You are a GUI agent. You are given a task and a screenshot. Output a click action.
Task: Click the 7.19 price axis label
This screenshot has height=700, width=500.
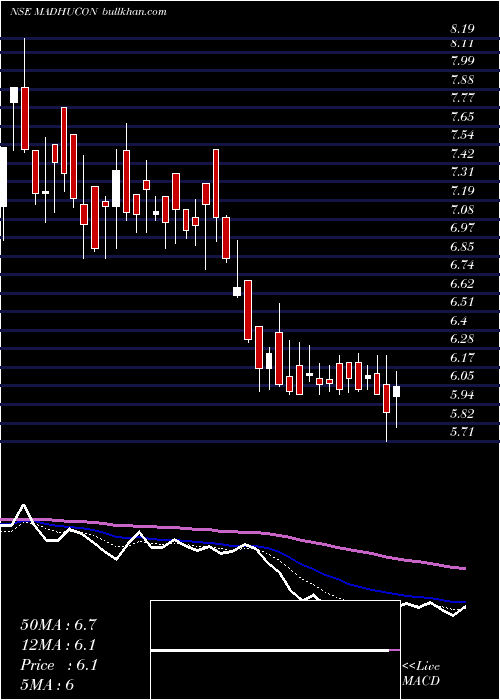coord(462,191)
